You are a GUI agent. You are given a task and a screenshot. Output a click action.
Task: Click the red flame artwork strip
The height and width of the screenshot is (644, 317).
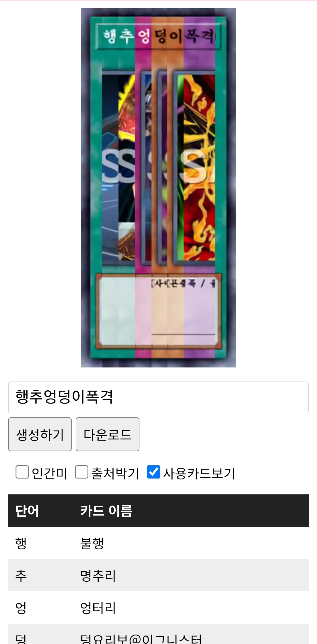click(199, 168)
